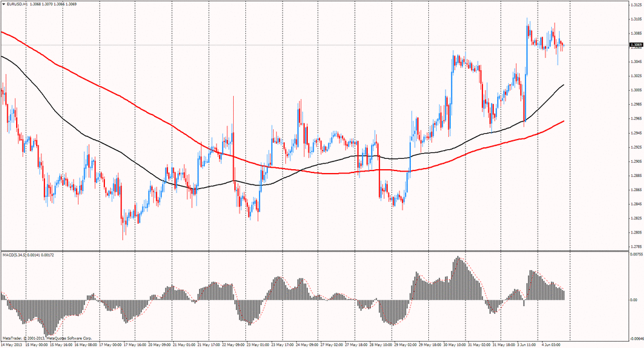Click the 21 May 17:00 time label
This screenshot has height=348, width=644.
(x=208, y=345)
